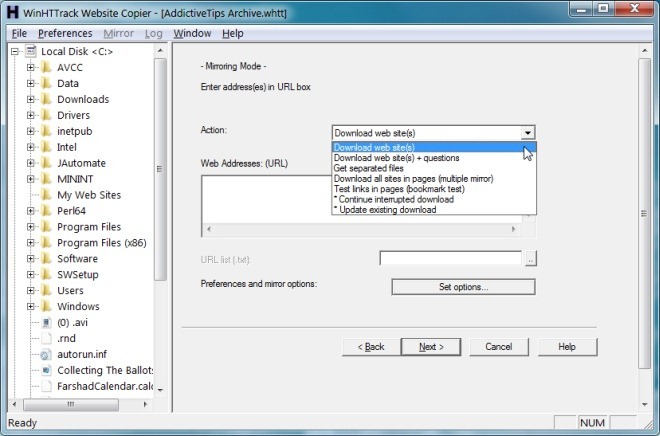Image resolution: width=660 pixels, height=436 pixels.
Task: Select highlighted 'Download web site(s)' list option
Action: 434,147
